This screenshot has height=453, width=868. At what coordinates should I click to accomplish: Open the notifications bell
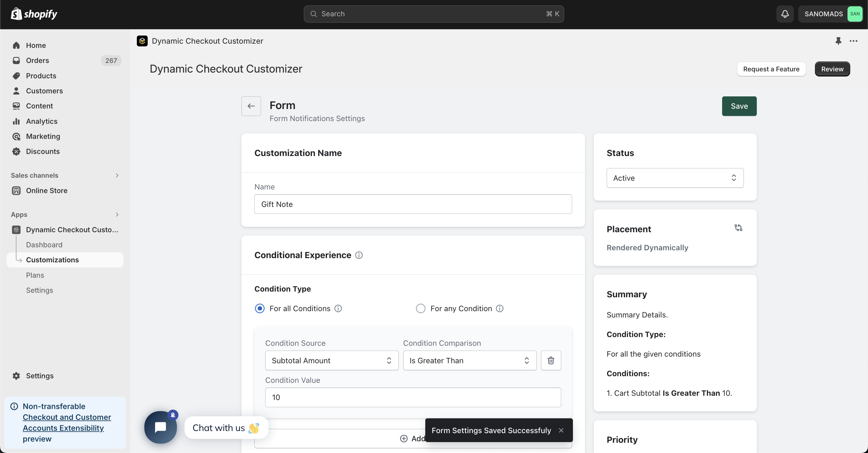tap(785, 14)
